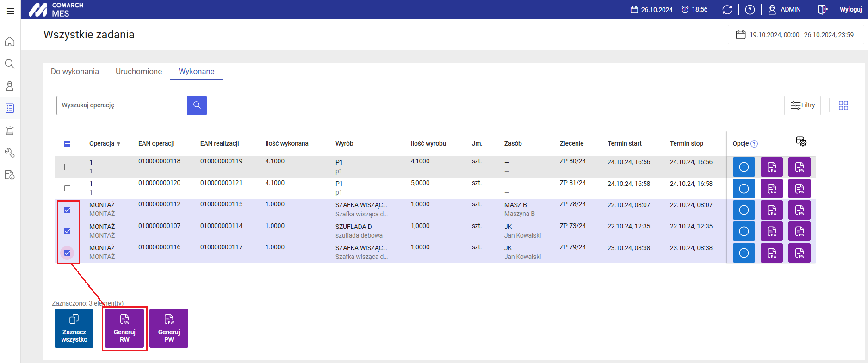Click the SZUFLADA D product cell
This screenshot has height=363, width=868.
[x=353, y=227]
